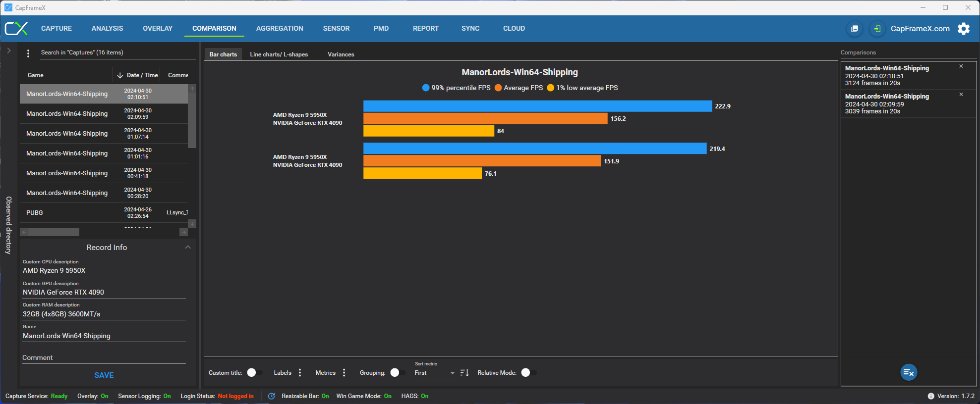The image size is (980, 404).
Task: Click scroll up arrow of captures list
Action: (192, 89)
